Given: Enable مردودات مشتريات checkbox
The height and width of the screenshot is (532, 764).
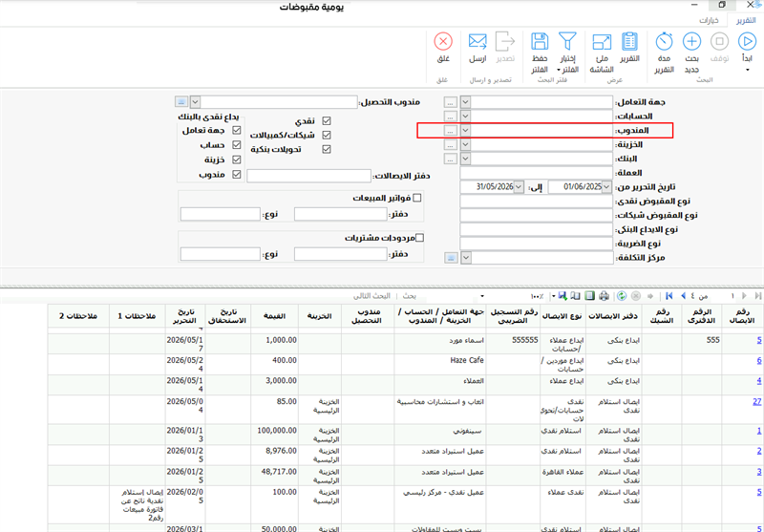Looking at the screenshot, I should pyautogui.click(x=419, y=238).
